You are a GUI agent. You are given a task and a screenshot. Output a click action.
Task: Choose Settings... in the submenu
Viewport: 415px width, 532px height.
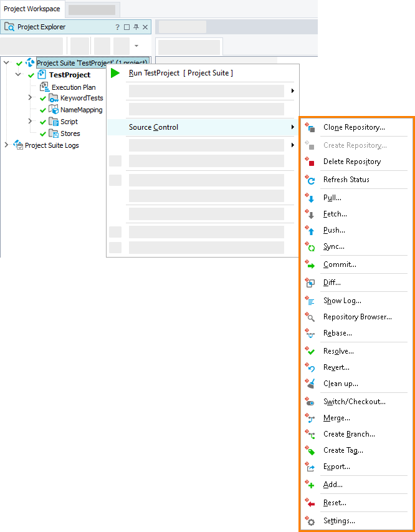pos(356,521)
